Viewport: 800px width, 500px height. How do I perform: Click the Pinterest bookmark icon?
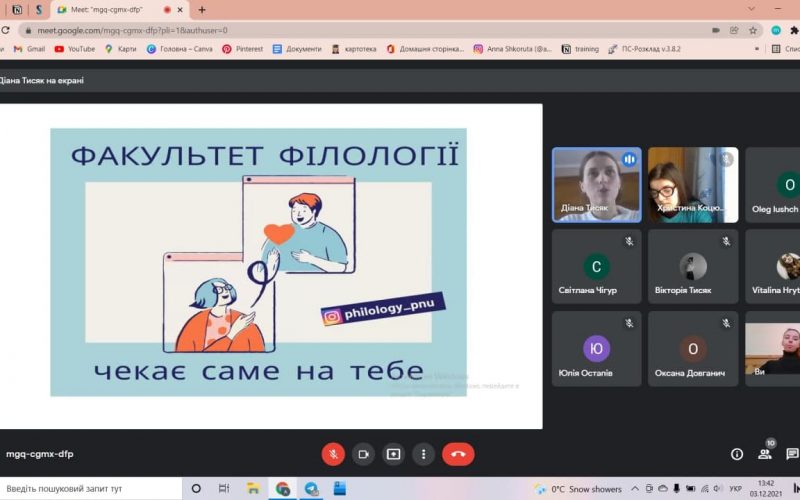click(227, 49)
